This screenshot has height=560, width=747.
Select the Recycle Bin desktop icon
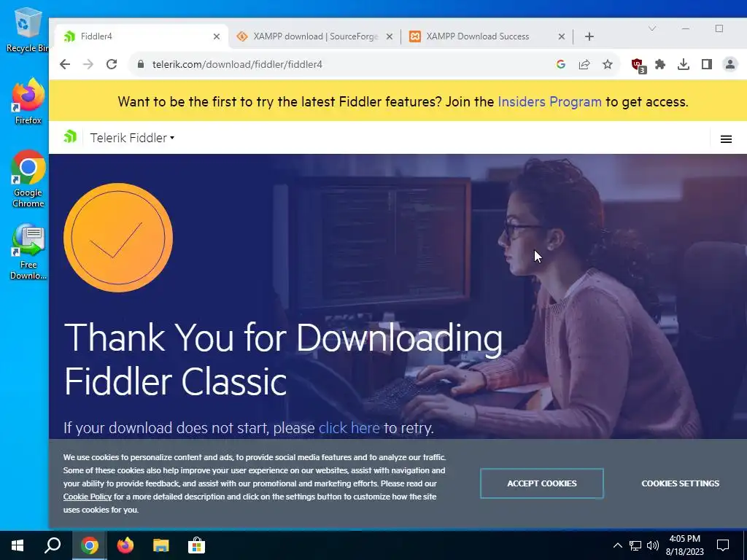pyautogui.click(x=27, y=29)
